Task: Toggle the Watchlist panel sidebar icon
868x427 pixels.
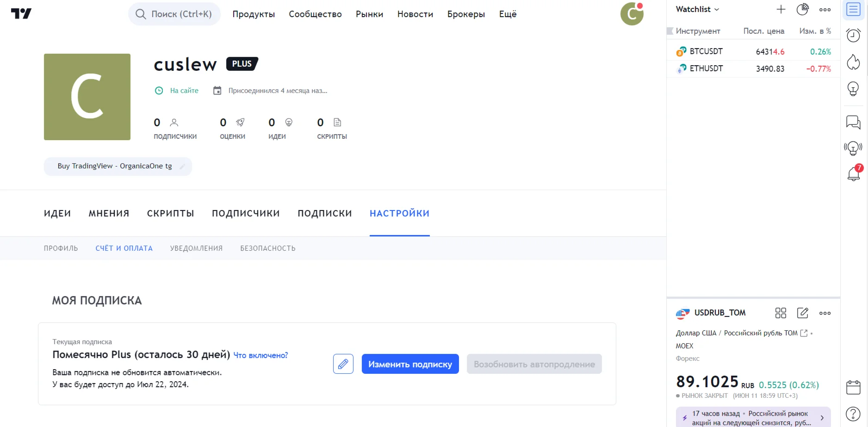Action: [x=854, y=10]
